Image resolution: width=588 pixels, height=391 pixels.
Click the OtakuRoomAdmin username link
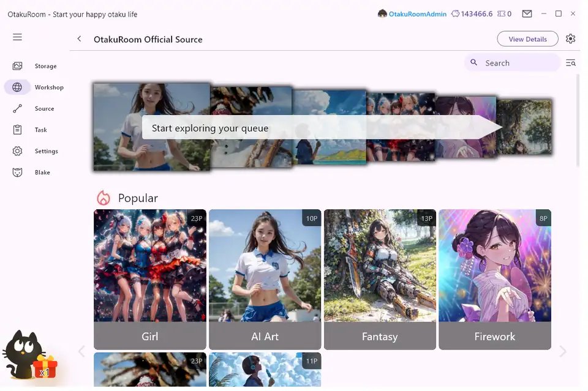click(x=417, y=13)
